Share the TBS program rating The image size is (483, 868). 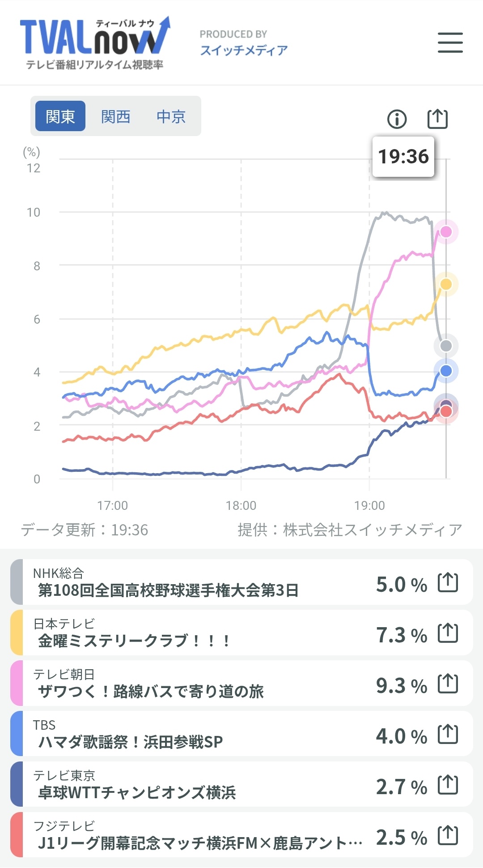(x=448, y=734)
